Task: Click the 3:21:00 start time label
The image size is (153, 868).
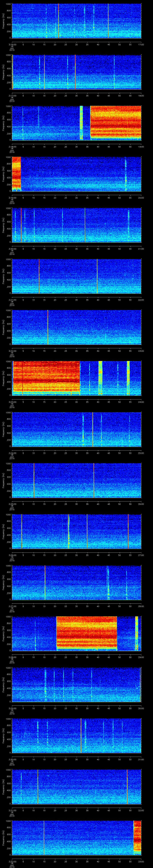Action: (x=12, y=300)
